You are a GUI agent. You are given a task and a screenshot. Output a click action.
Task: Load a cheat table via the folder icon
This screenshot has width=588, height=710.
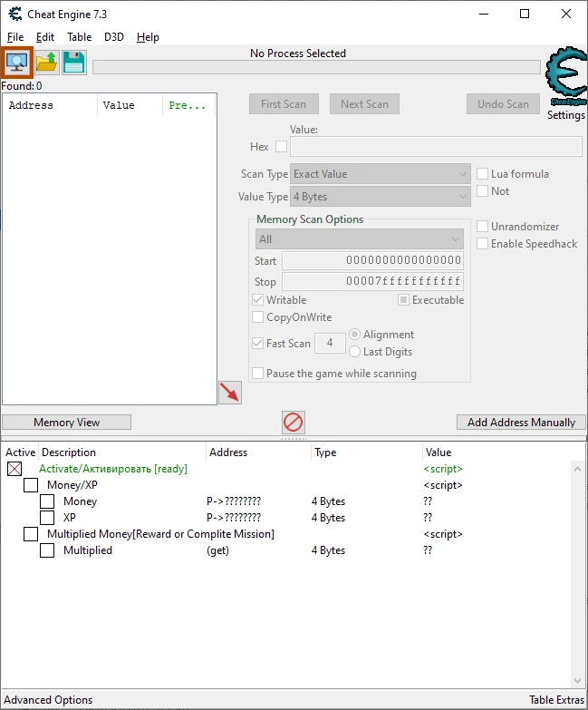click(x=46, y=62)
